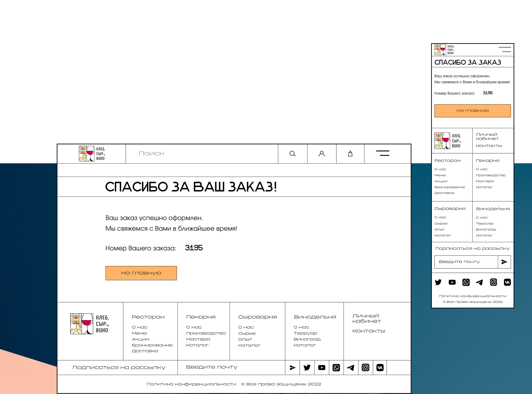Click the Telegram icon in desktop footer

(x=350, y=368)
